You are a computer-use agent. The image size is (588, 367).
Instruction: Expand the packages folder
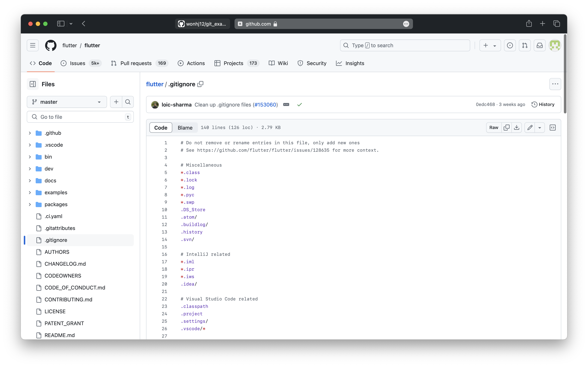30,204
